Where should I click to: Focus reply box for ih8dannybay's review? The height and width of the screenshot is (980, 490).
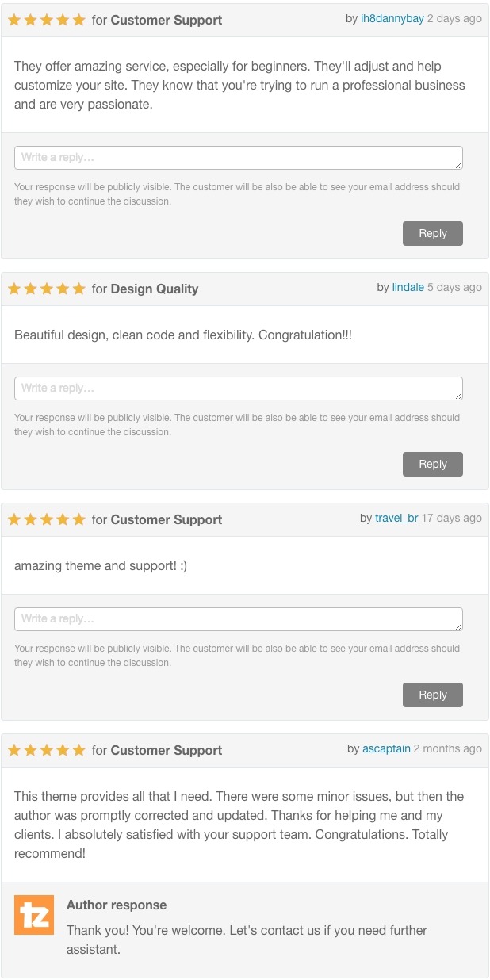(x=238, y=158)
